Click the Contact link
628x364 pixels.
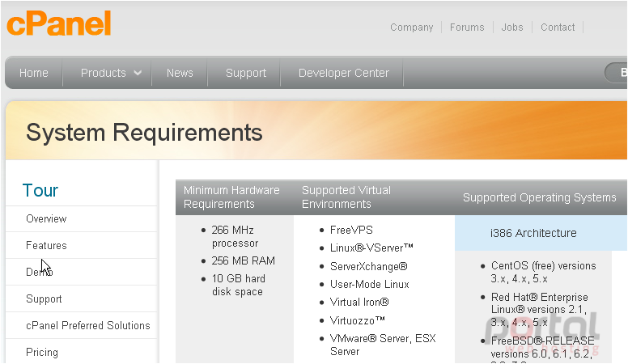tap(558, 28)
